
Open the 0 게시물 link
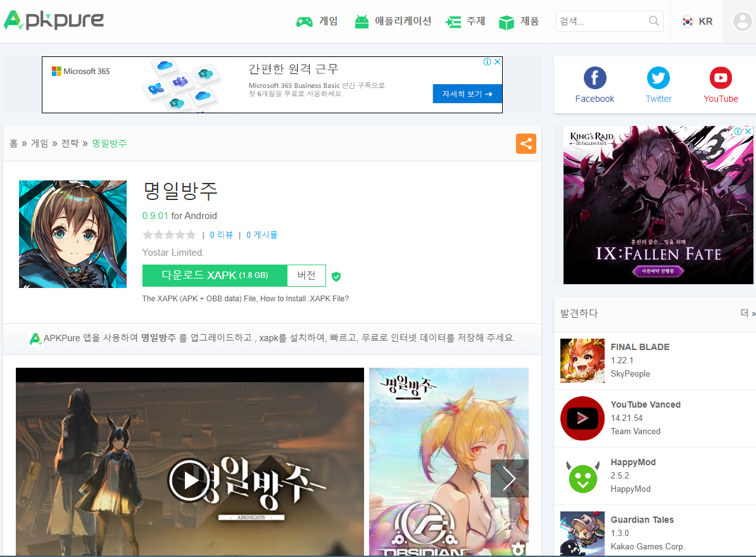pos(261,235)
